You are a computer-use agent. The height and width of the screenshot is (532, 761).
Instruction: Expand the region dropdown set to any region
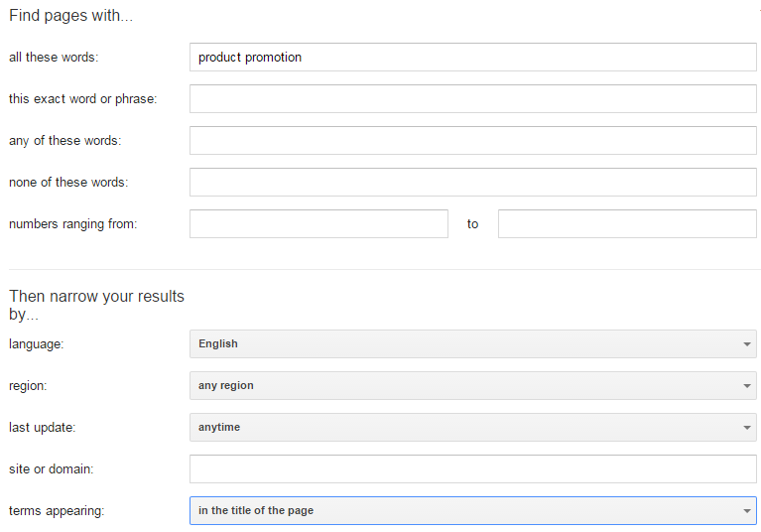[472, 386]
